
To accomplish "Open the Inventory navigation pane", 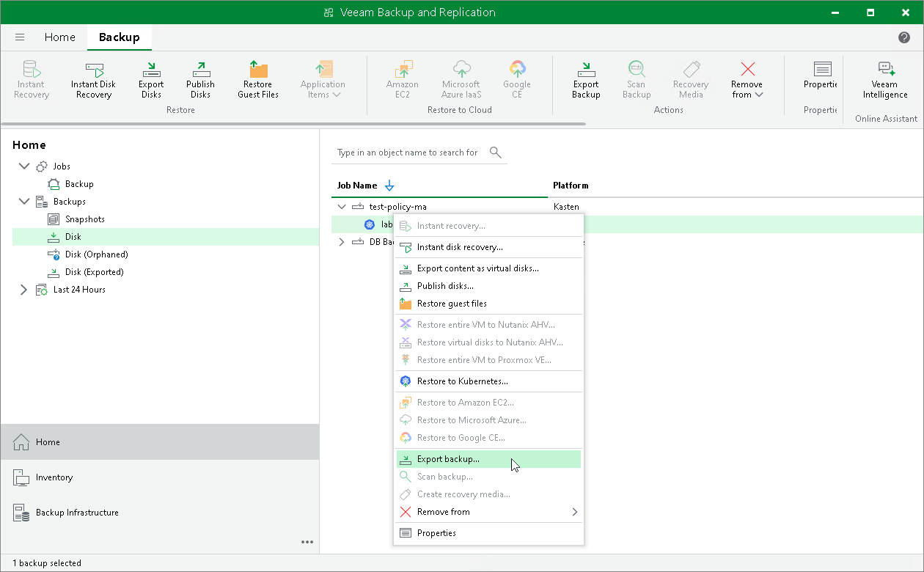I will [x=160, y=477].
